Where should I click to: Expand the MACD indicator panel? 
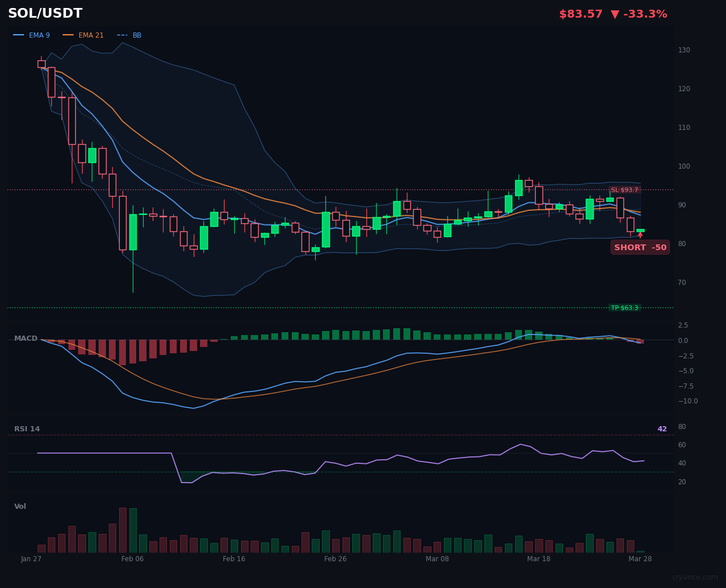coord(26,338)
